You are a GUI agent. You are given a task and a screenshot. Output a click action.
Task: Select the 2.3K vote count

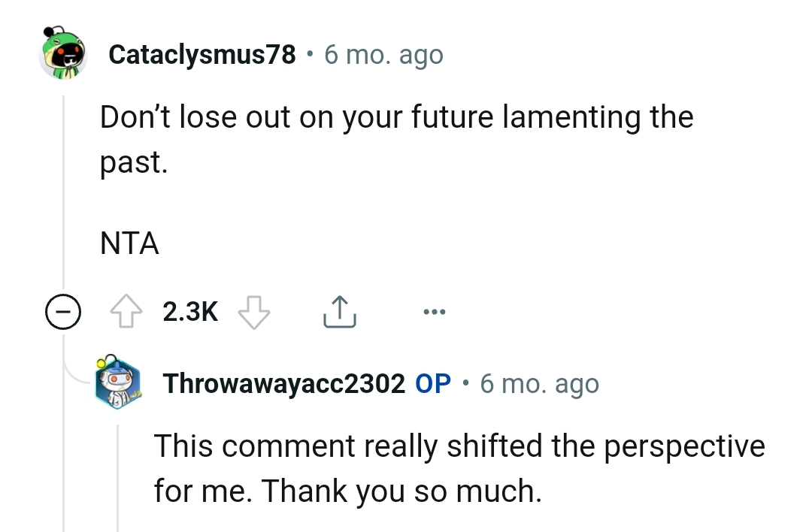coord(189,310)
